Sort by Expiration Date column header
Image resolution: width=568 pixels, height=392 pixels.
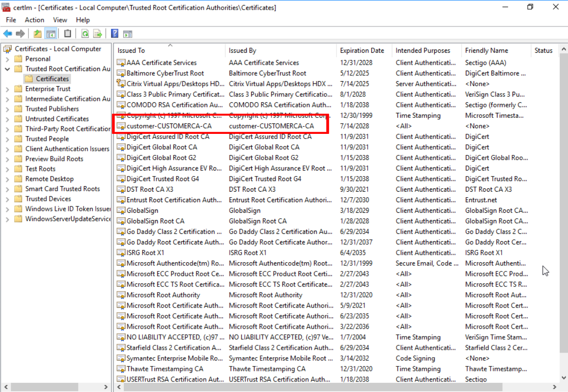362,50
